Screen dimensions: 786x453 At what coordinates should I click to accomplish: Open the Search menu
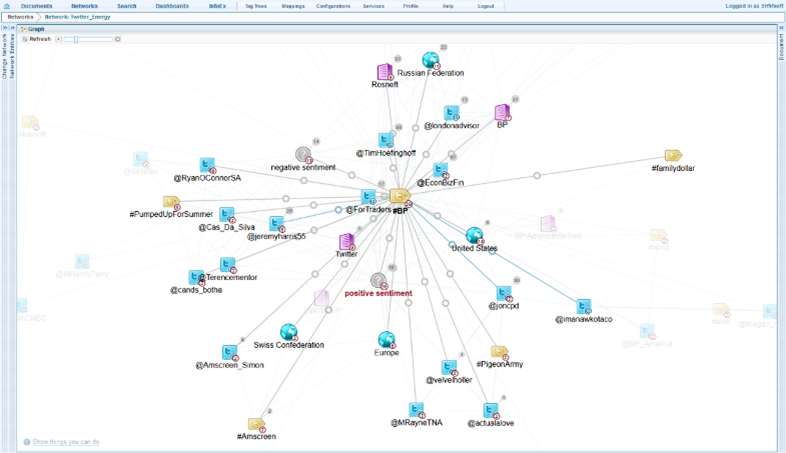(x=127, y=6)
